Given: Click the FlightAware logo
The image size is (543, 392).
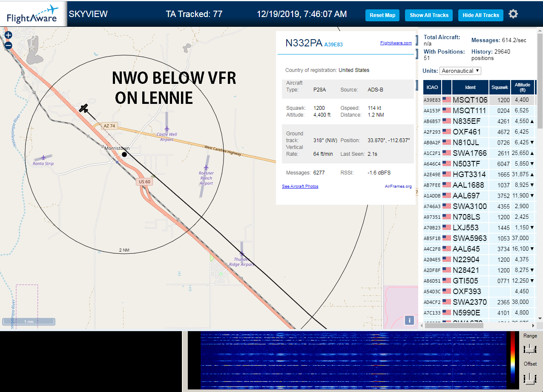Looking at the screenshot, I should (x=33, y=14).
